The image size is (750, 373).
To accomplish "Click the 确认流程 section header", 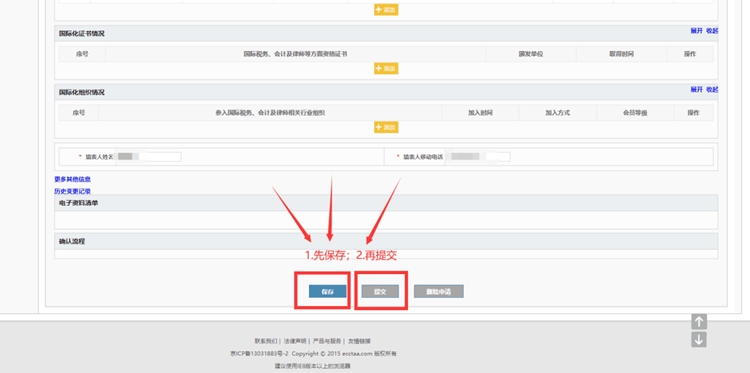I will 386,241.
